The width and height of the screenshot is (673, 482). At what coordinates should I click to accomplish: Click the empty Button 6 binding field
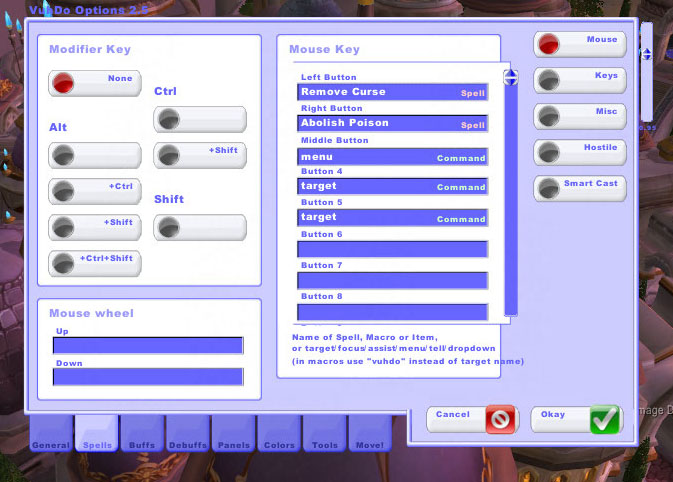tap(392, 249)
